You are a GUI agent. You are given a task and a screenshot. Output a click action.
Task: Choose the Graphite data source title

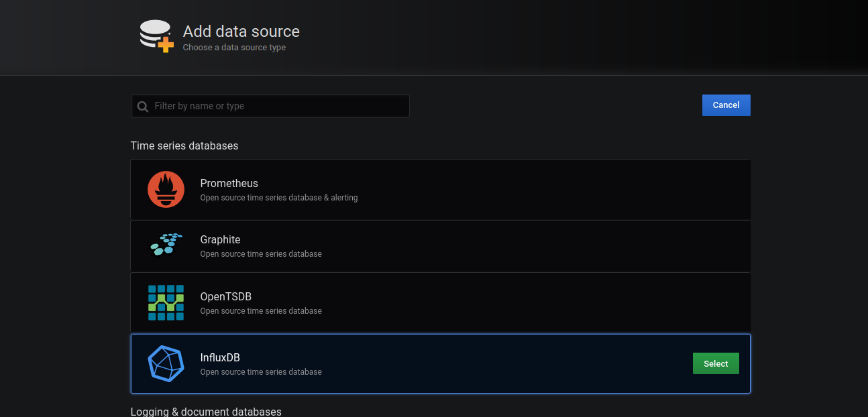coord(220,239)
